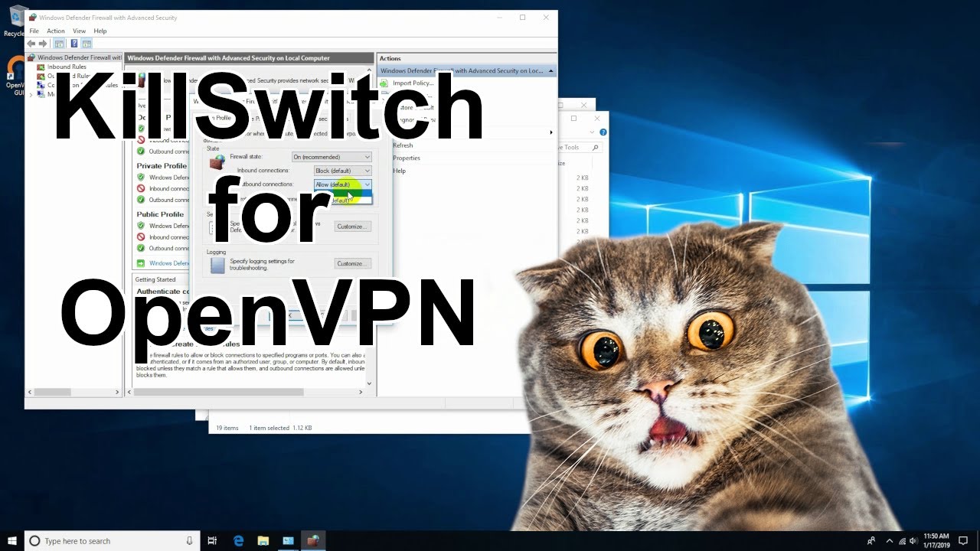The width and height of the screenshot is (980, 551).
Task: Click Import Policy in Actions pane
Action: point(413,83)
